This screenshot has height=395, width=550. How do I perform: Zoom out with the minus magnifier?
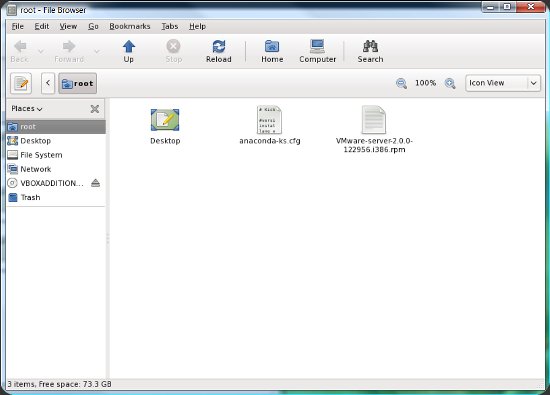coord(401,83)
